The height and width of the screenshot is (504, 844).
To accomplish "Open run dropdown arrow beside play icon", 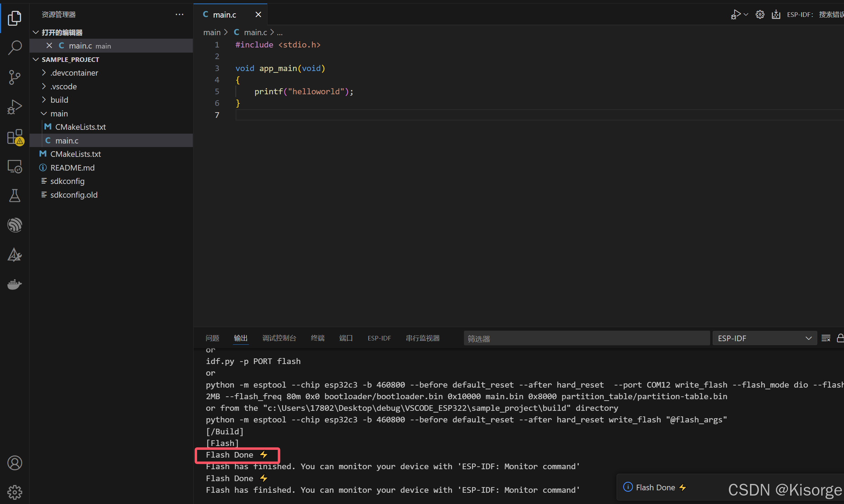I will (x=746, y=14).
